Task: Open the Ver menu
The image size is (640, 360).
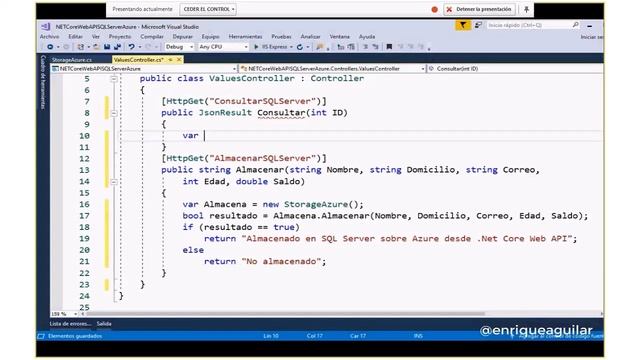Action: point(96,37)
